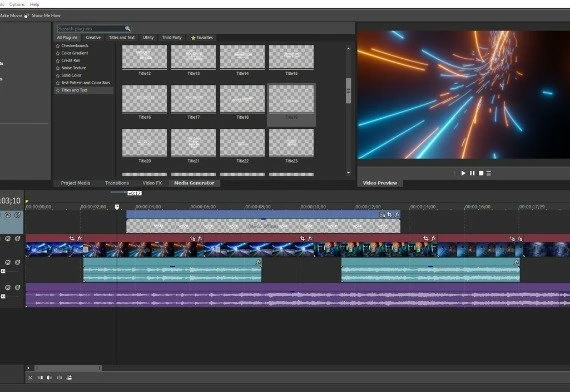The height and width of the screenshot is (392, 570).
Task: Select the Media Generator tab
Action: (x=194, y=183)
